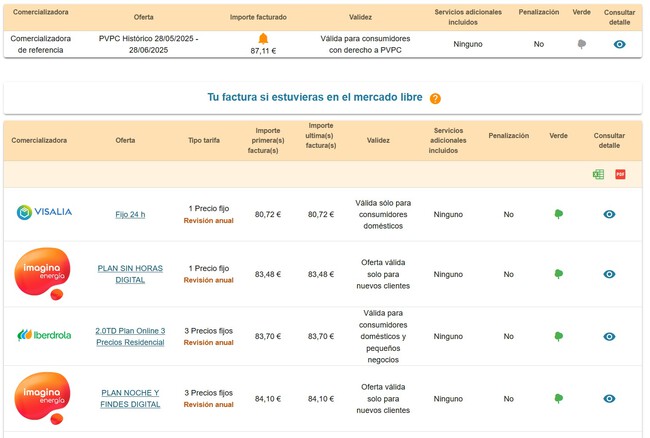Click green tree icon in PLAN NOCHE Y FINDES row
Image resolution: width=650 pixels, height=438 pixels.
point(558,398)
